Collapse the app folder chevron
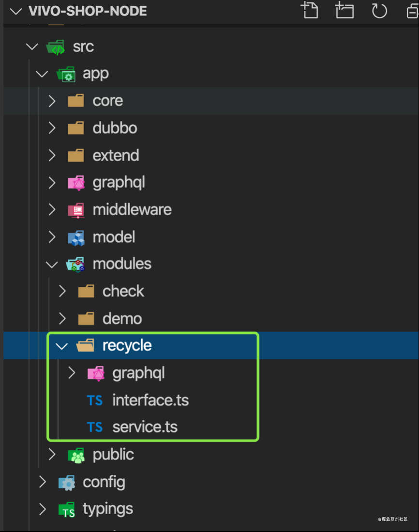The width and height of the screenshot is (419, 532). (x=42, y=74)
